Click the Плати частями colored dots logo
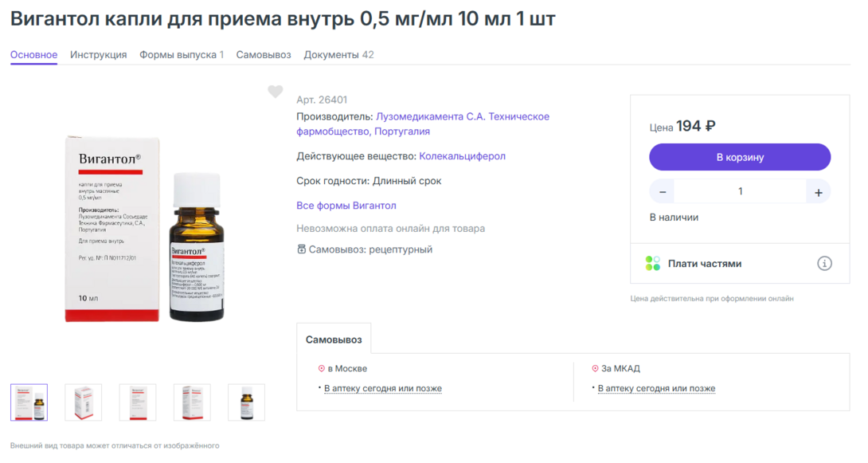 (653, 264)
